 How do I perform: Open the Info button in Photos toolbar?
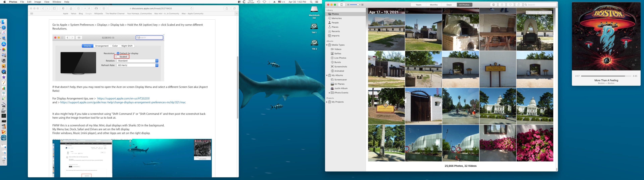494,5
